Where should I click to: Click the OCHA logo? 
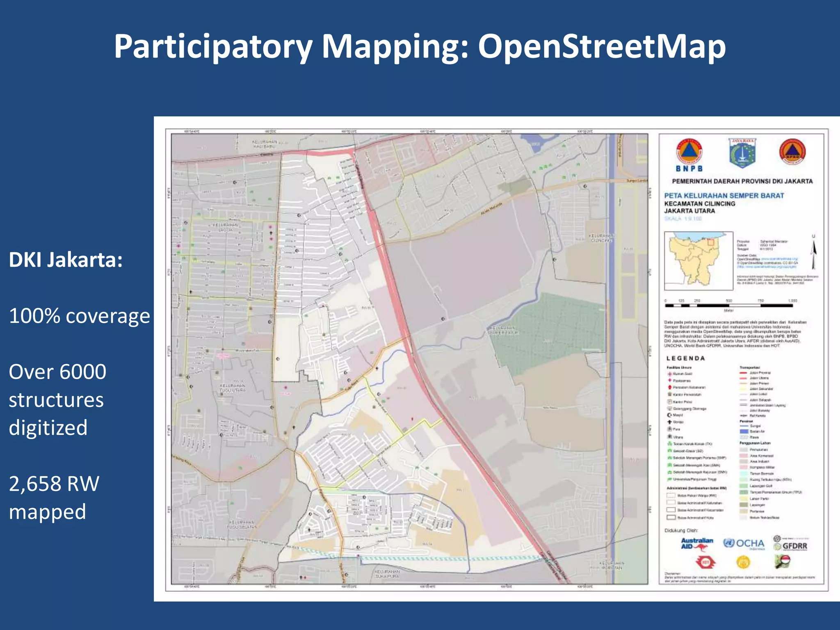[744, 543]
